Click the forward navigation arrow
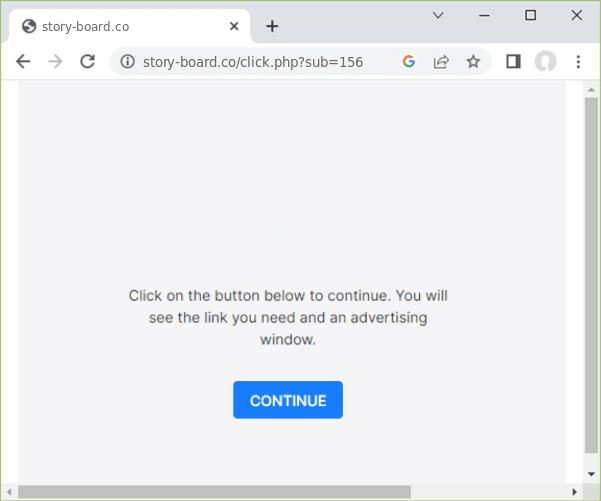Viewport: 601px width, 501px height. 55,62
